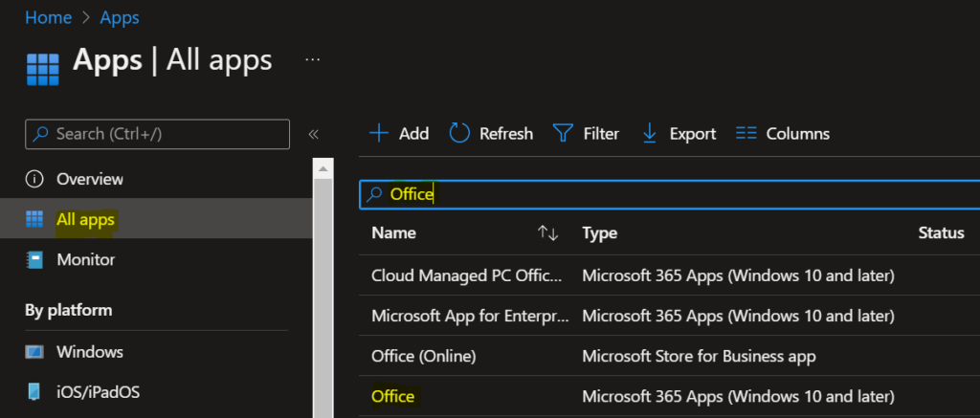
Task: Export the apps list
Action: [x=679, y=134]
